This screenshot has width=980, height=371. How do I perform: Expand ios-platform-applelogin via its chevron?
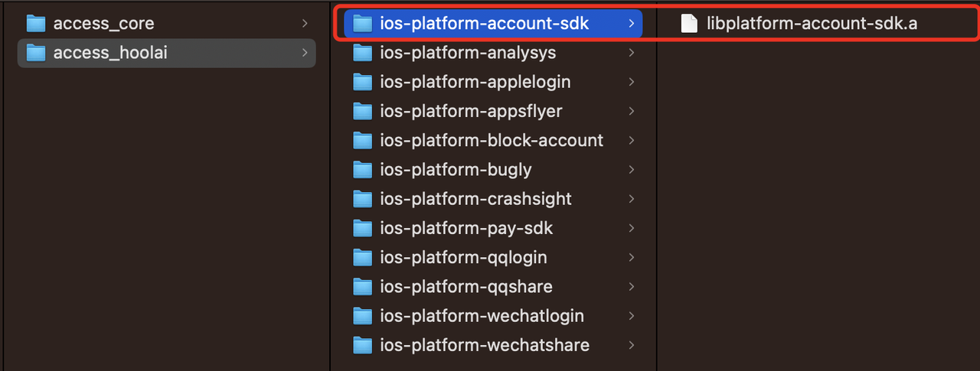(x=631, y=82)
